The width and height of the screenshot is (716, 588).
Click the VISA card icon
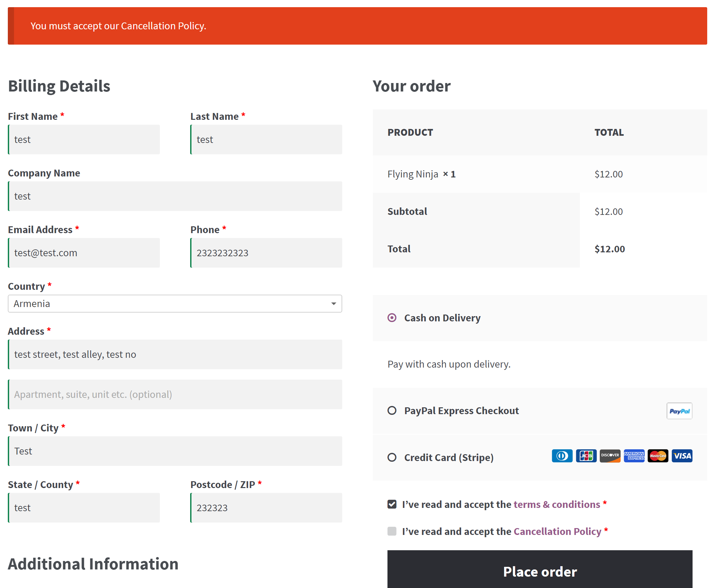pyautogui.click(x=682, y=456)
